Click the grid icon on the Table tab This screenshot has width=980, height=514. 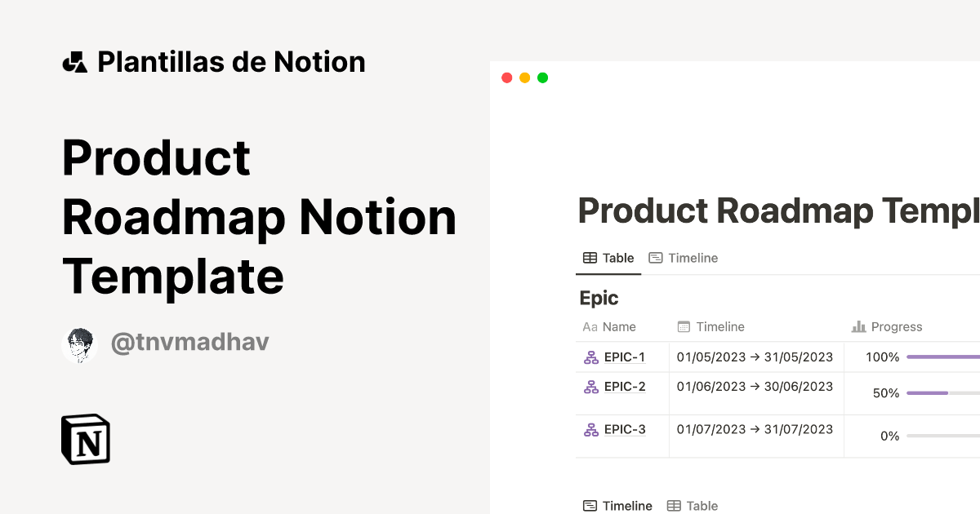pyautogui.click(x=590, y=257)
